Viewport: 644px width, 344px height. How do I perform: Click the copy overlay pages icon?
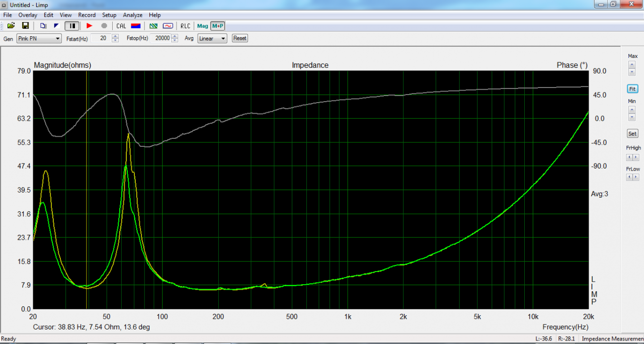click(x=43, y=26)
